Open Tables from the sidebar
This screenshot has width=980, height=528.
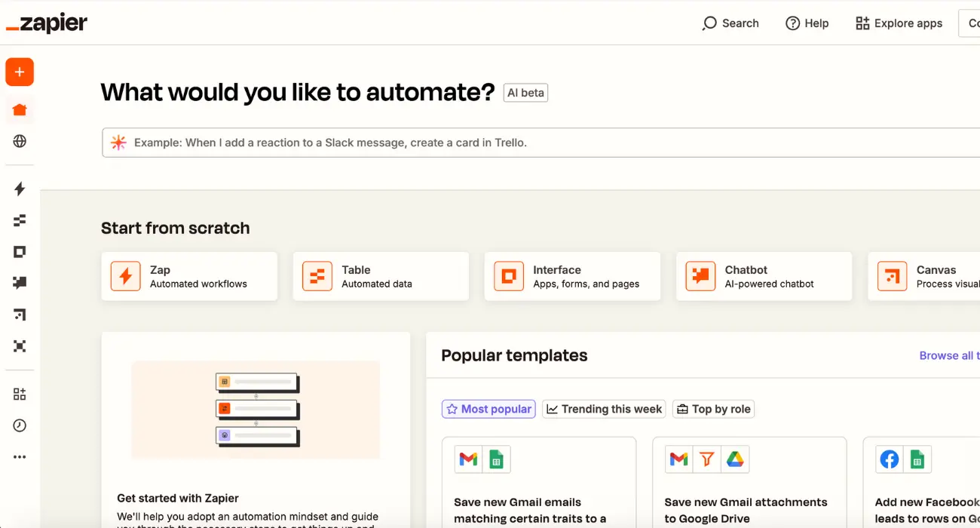(20, 219)
